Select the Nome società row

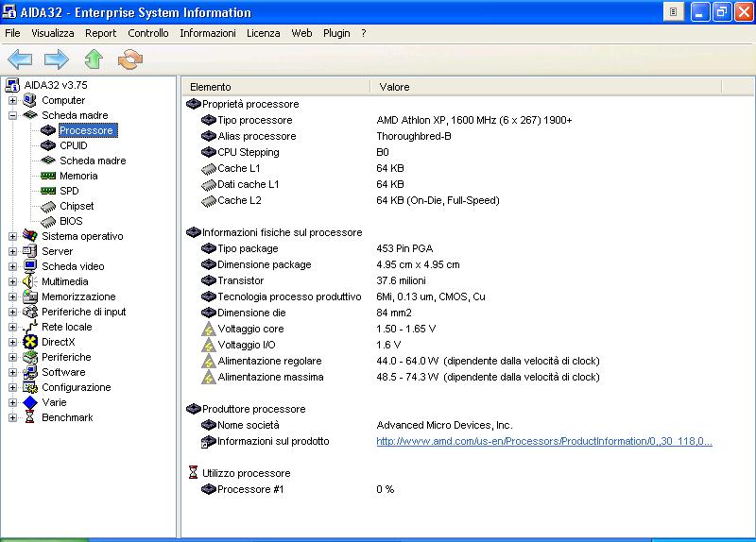[x=357, y=426]
